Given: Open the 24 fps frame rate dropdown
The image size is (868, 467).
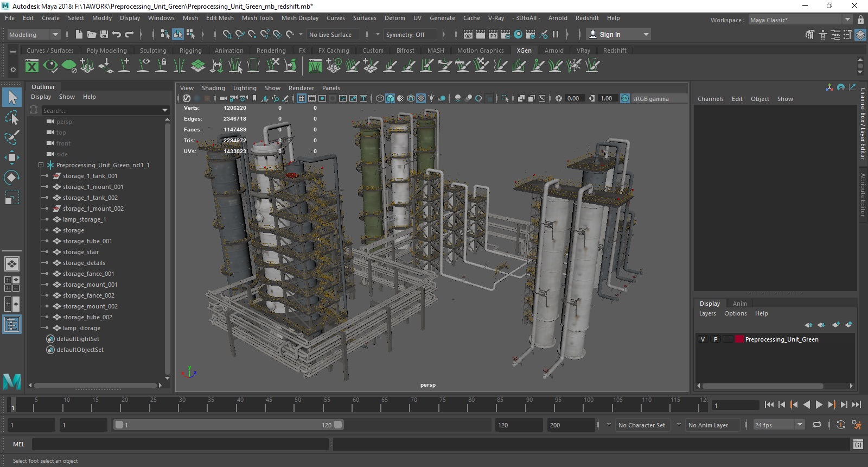Looking at the screenshot, I should tap(800, 425).
